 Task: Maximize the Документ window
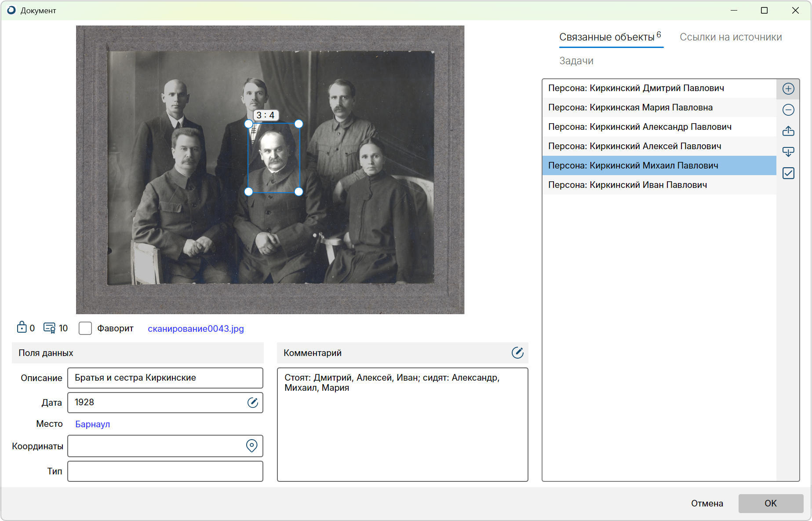pos(765,11)
